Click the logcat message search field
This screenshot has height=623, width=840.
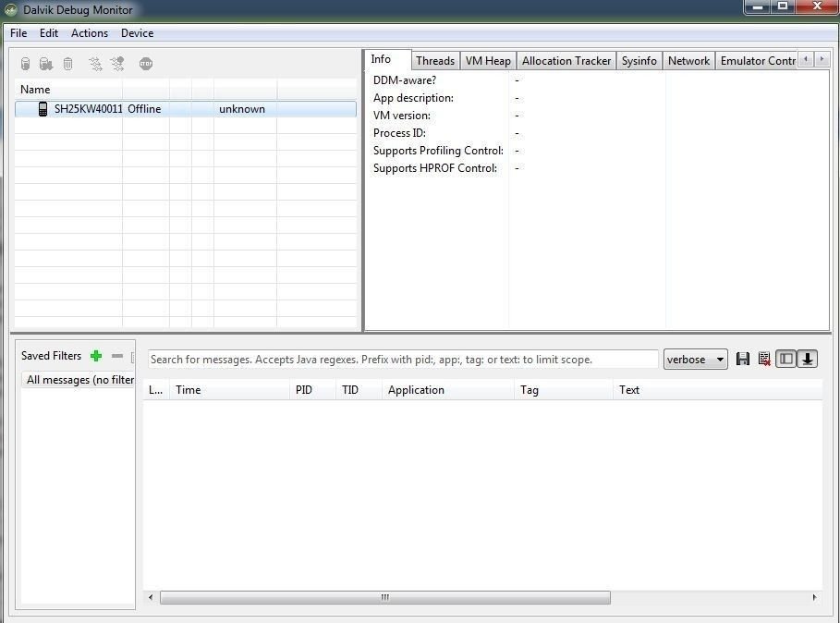point(403,359)
